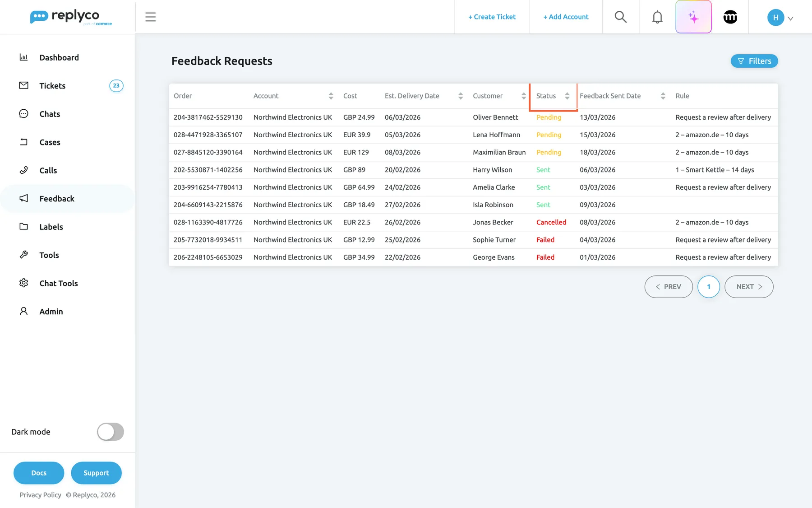Open the Cases menu label

[x=50, y=142]
